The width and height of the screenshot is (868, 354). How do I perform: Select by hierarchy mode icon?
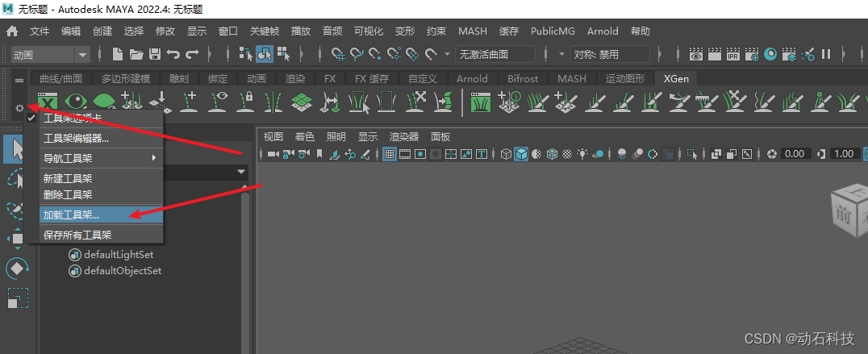click(x=246, y=54)
